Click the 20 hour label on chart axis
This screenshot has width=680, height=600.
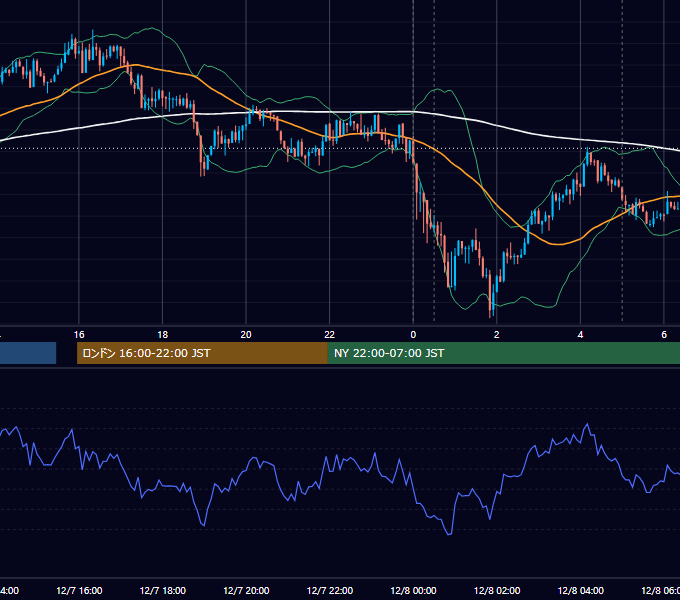point(246,335)
